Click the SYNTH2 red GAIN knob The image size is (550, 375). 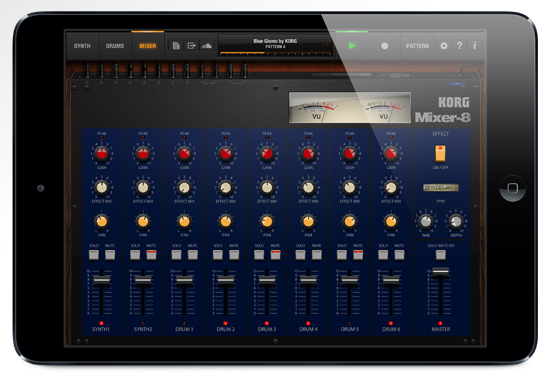click(143, 154)
